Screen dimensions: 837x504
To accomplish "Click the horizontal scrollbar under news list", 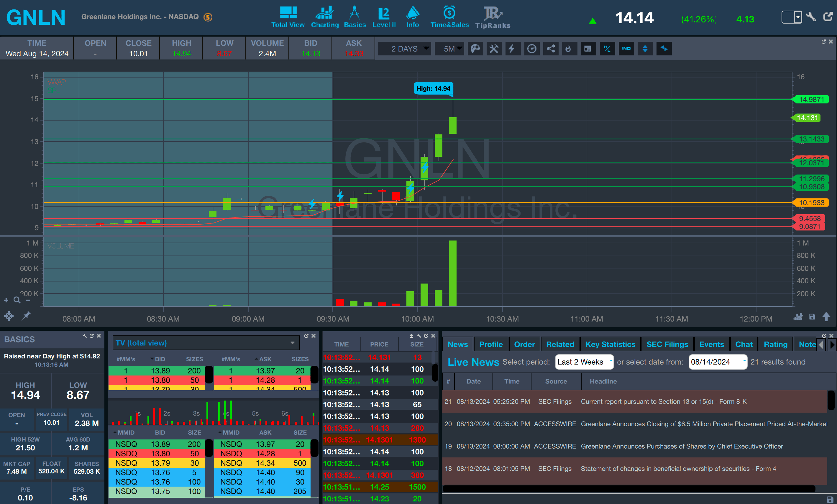I will pos(628,488).
